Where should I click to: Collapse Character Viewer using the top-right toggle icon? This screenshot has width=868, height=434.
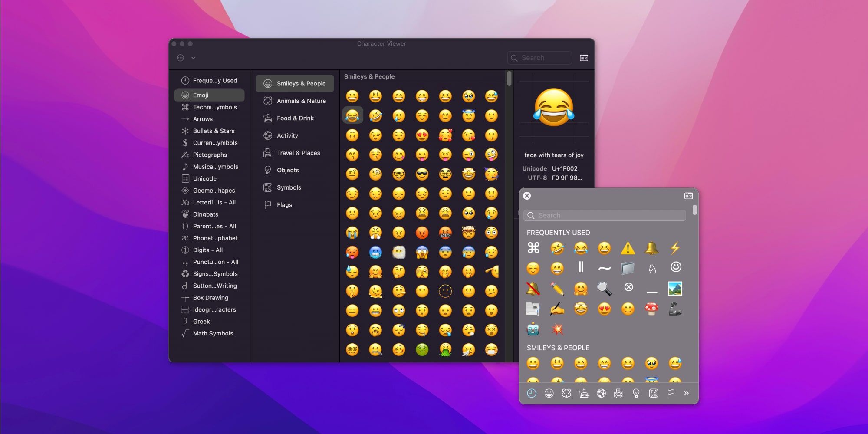coord(584,58)
